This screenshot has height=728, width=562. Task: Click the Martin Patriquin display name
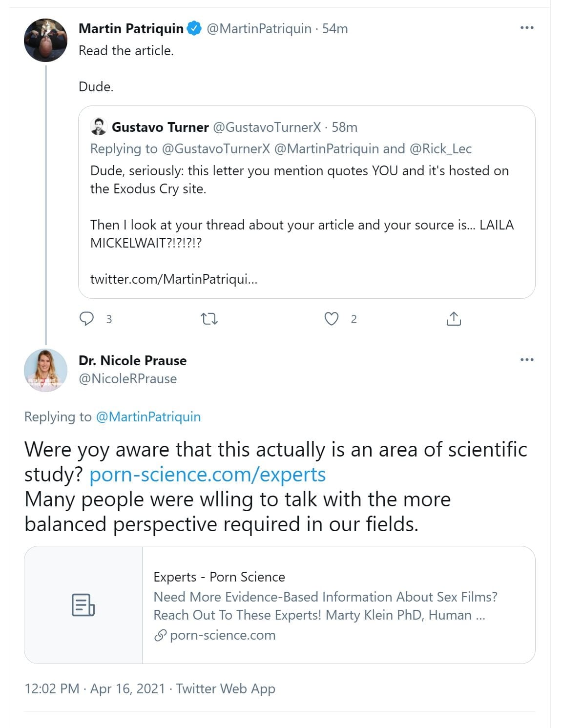pos(131,29)
